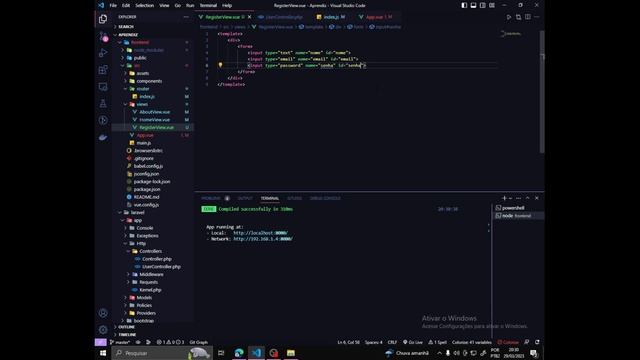Switch to the OUTPUT panel tab

(x=245, y=198)
